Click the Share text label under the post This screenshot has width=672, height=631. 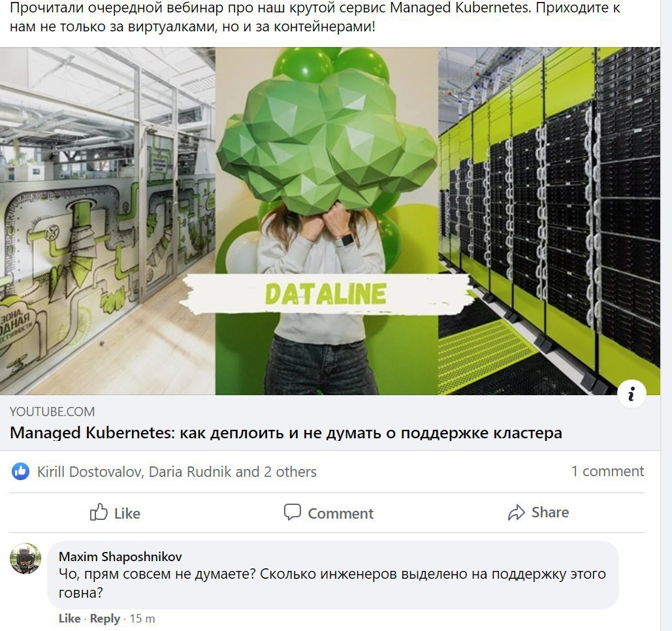(550, 512)
